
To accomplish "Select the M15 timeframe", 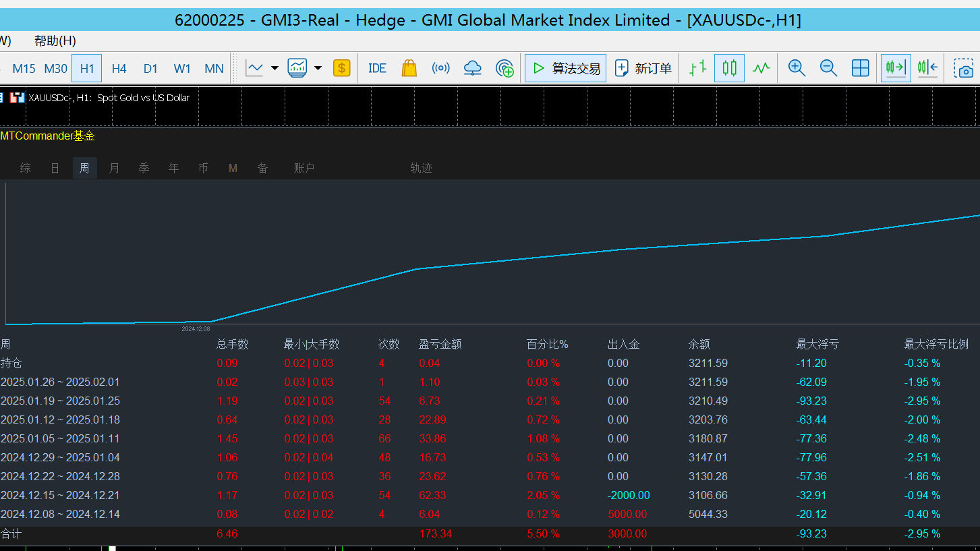I will click(x=24, y=68).
